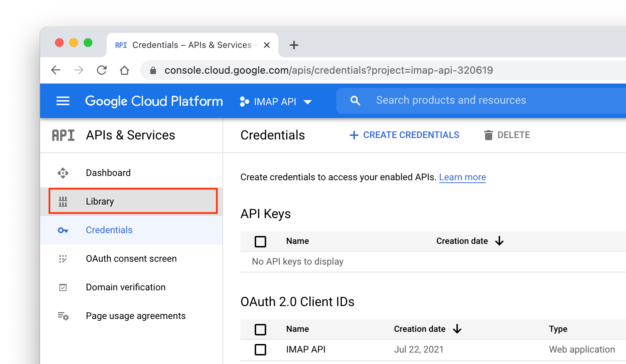Click the APIs & Services API logo
The height and width of the screenshot is (364, 626).
click(63, 135)
